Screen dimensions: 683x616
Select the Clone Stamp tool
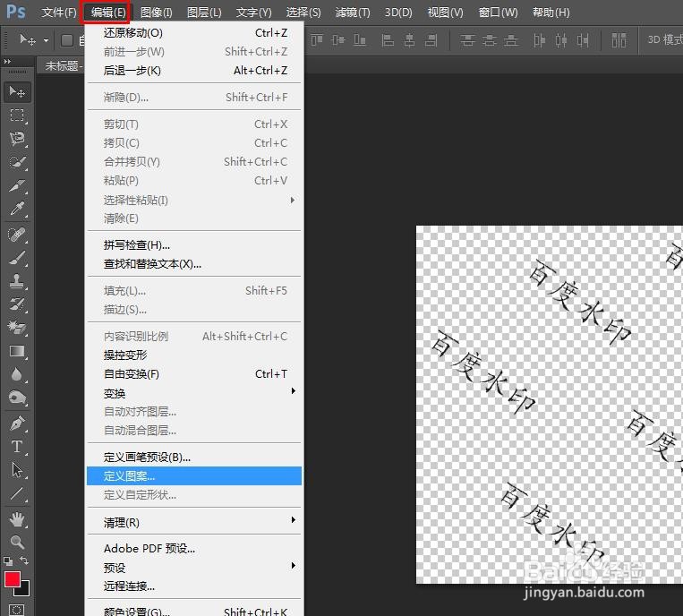pos(17,281)
